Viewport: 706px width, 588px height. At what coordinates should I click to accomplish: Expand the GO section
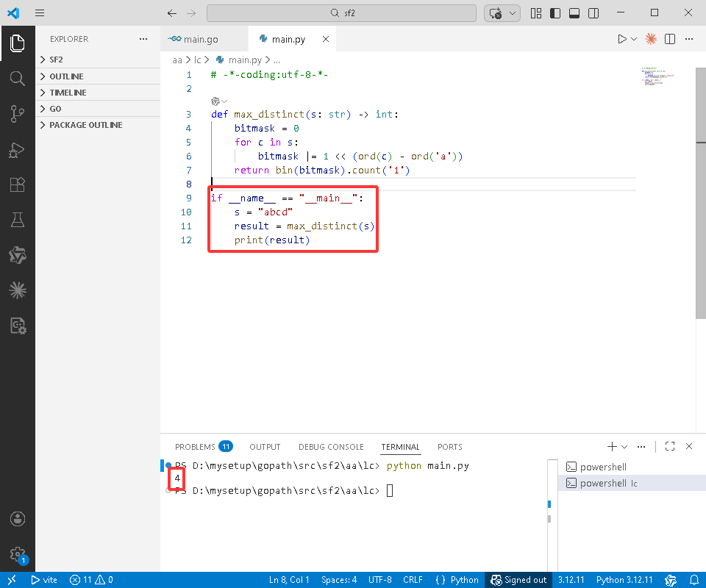point(97,109)
